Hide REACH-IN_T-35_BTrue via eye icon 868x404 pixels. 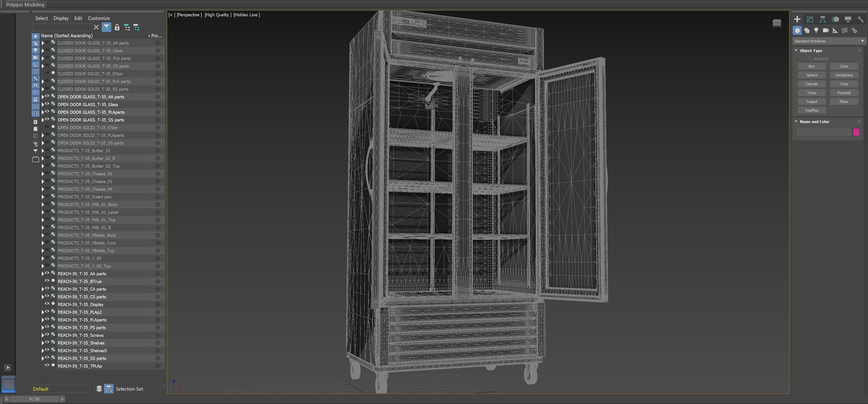tap(47, 281)
